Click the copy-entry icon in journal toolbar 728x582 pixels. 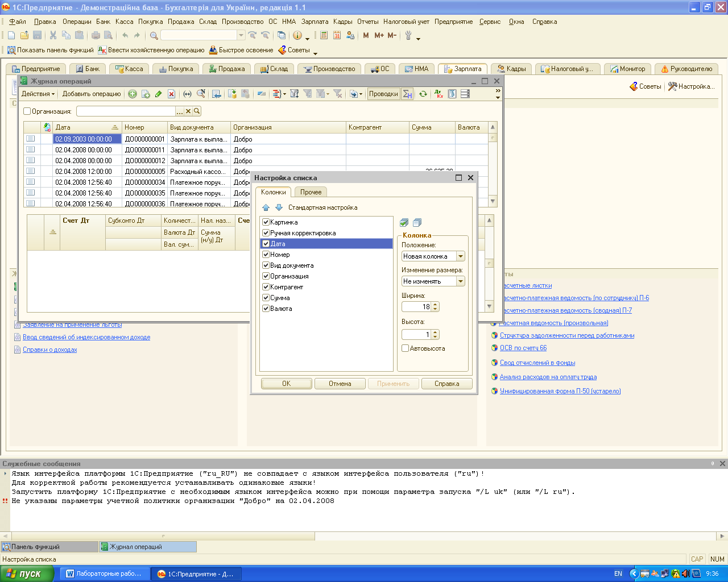pyautogui.click(x=146, y=94)
